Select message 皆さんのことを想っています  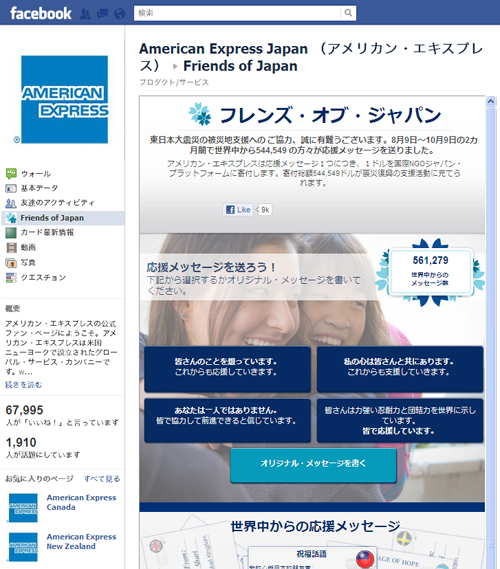point(227,369)
